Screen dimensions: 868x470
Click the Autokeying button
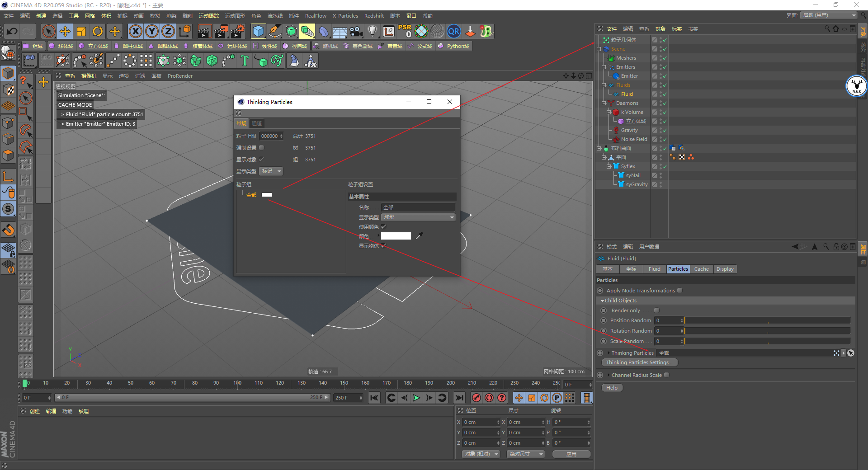[489, 398]
